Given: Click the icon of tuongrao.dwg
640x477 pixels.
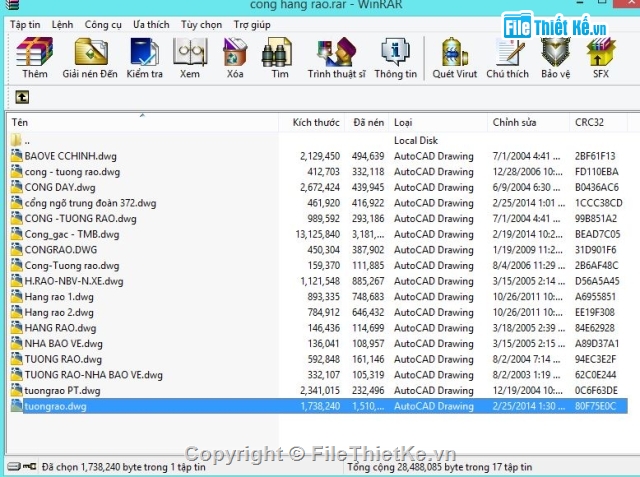Looking at the screenshot, I should [x=16, y=406].
